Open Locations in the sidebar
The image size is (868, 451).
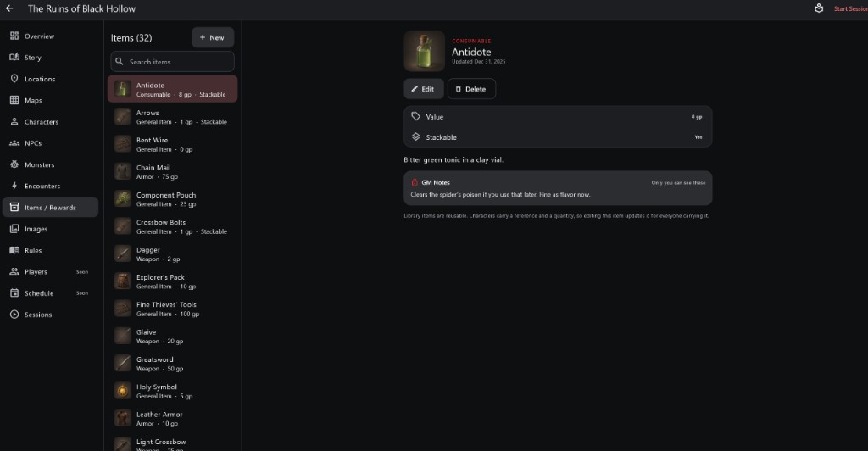[x=50, y=79]
